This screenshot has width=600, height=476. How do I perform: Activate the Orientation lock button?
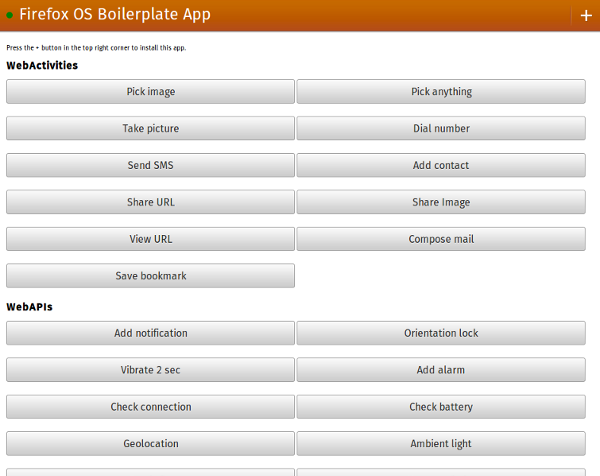441,334
